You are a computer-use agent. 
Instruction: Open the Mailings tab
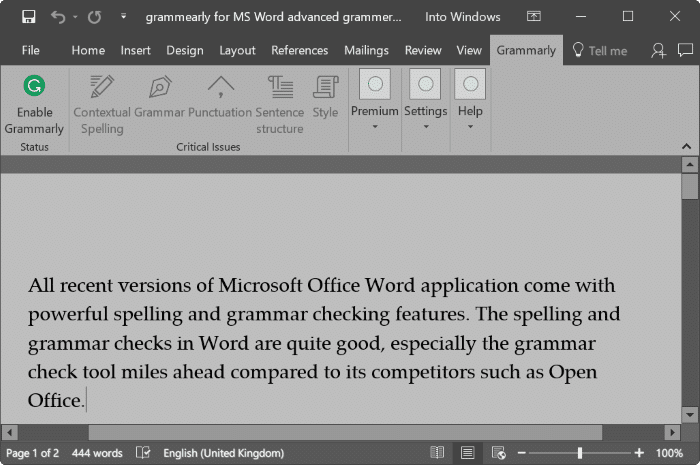coord(366,50)
